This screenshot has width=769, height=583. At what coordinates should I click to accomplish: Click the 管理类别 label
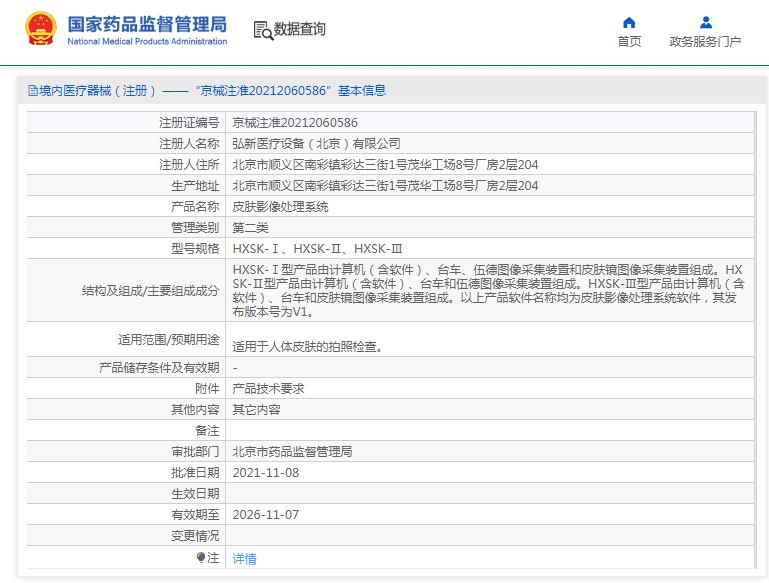tap(195, 228)
